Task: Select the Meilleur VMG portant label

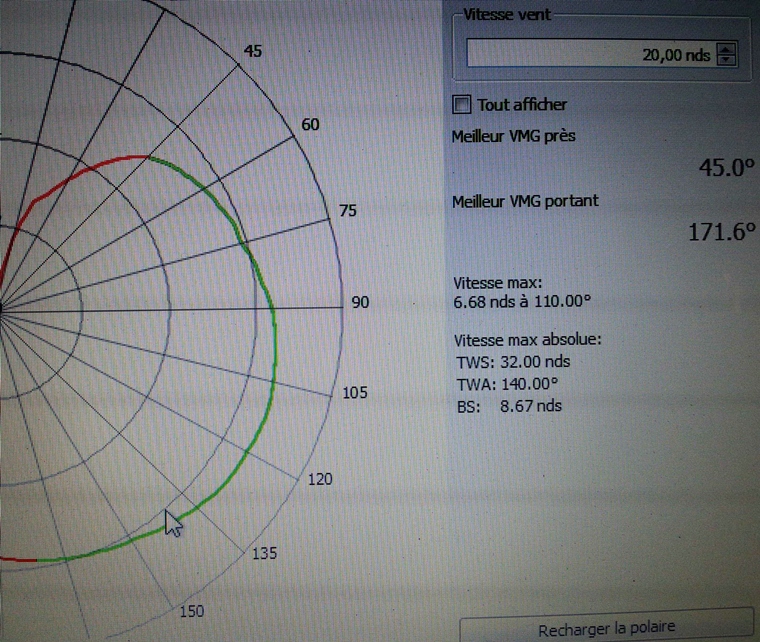Action: point(525,201)
